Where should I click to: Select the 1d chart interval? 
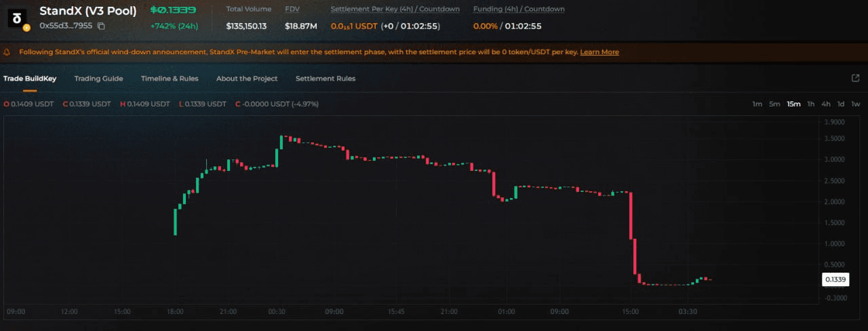coord(841,104)
